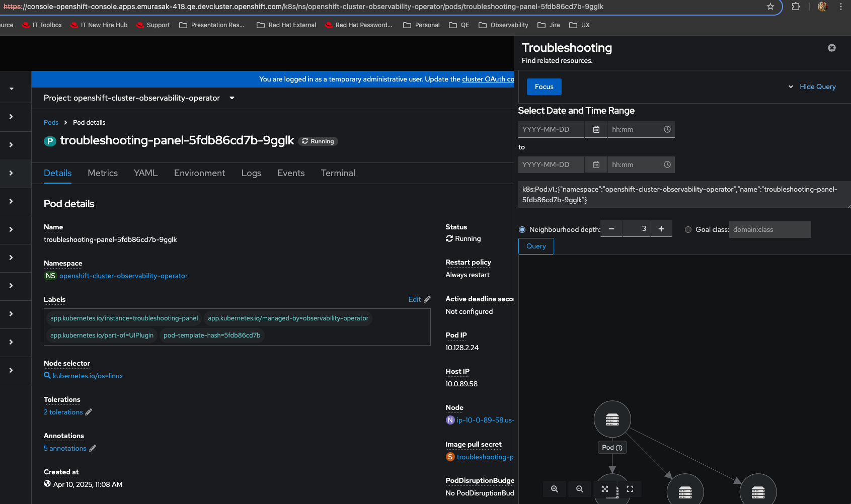Click the orange S secret badge

[450, 457]
